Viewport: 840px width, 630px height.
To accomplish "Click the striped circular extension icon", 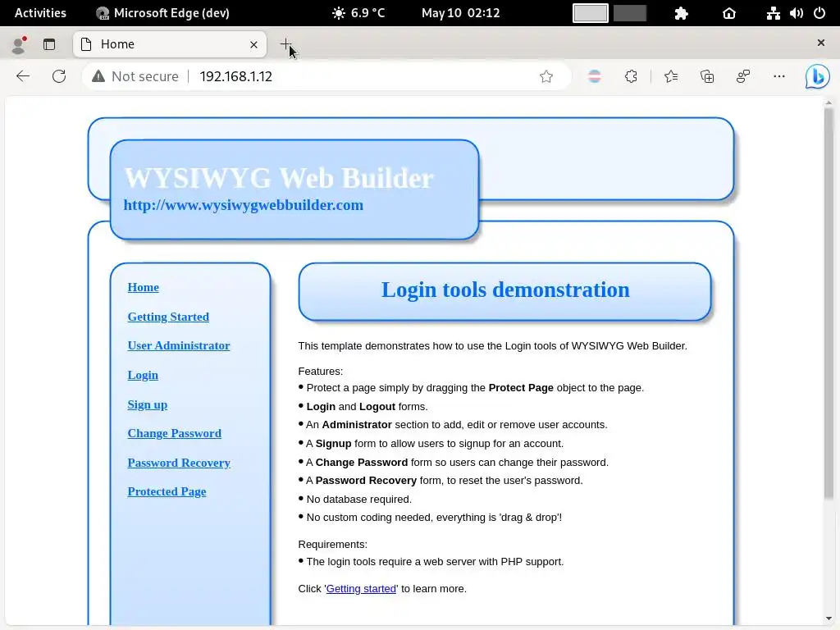I will (595, 76).
